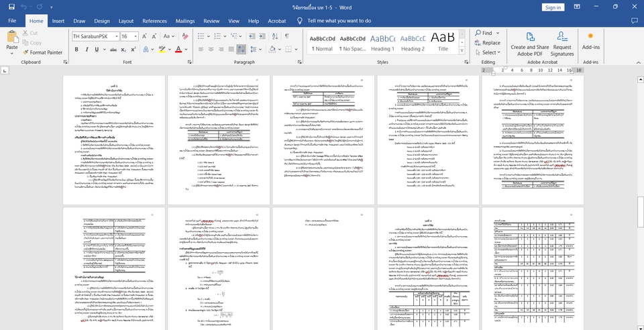Open the Font dialog launcher
This screenshot has height=330, width=644.
click(190, 62)
